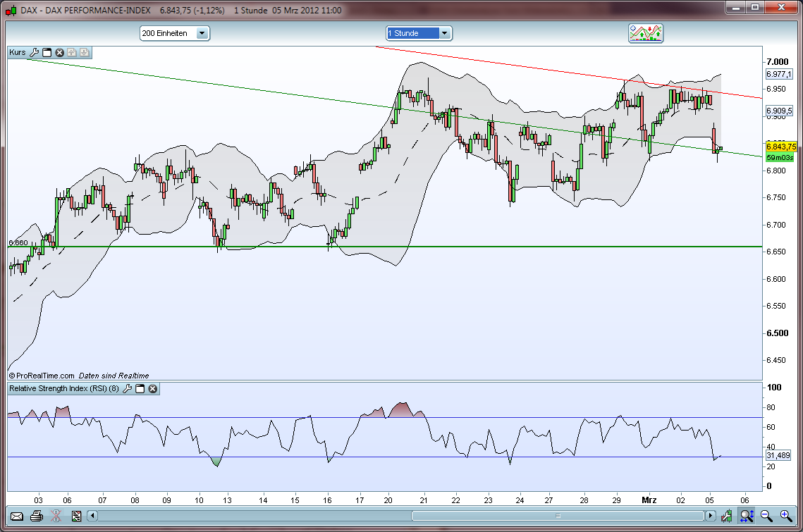
Task: Click the Kurs panel window icon
Action: [x=47, y=52]
